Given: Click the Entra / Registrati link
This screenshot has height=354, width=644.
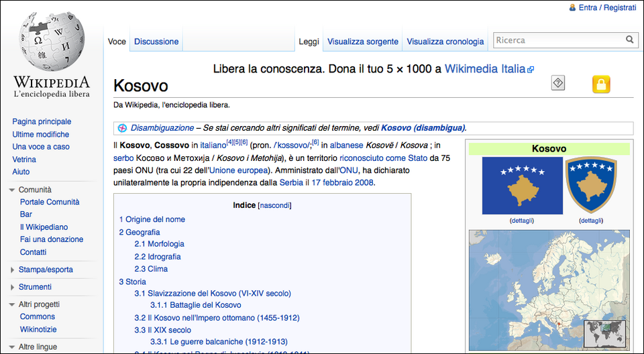Looking at the screenshot, I should (608, 7).
